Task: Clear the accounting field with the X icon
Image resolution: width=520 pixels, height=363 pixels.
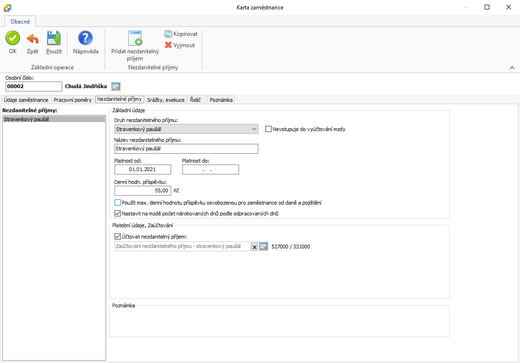Action: click(x=254, y=247)
